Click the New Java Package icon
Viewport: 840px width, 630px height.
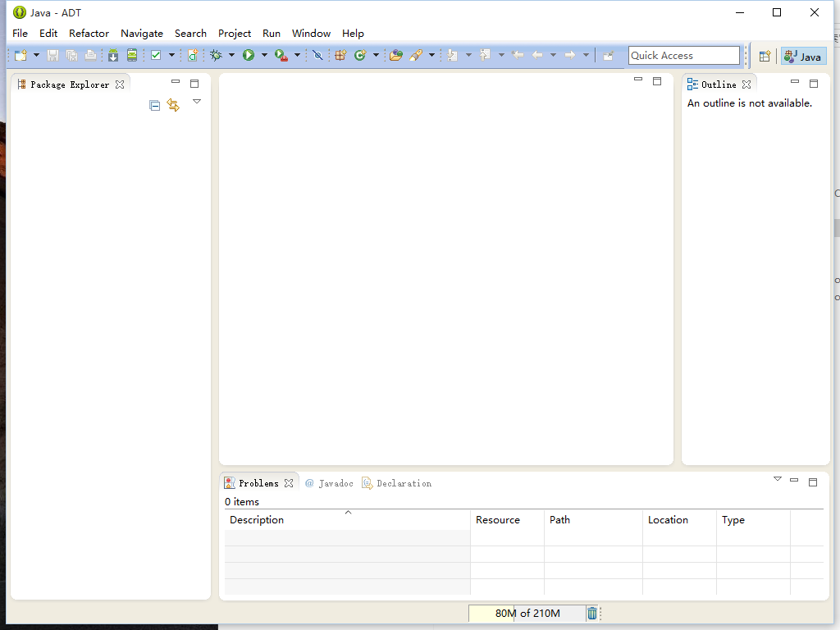point(340,56)
